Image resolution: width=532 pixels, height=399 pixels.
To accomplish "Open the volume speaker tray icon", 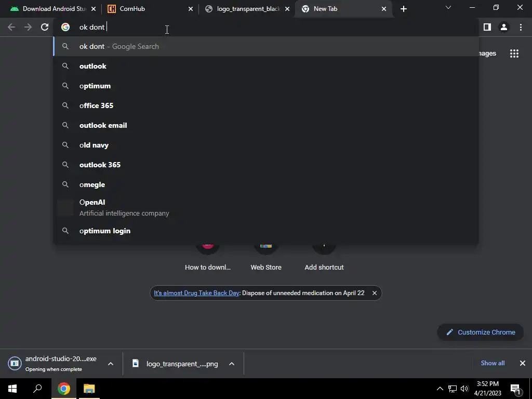I will pos(464,389).
